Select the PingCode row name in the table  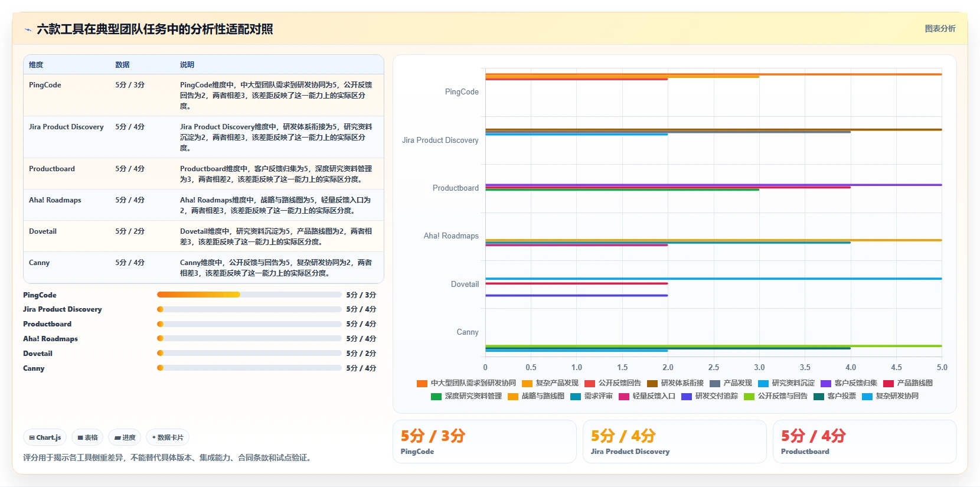coord(45,85)
